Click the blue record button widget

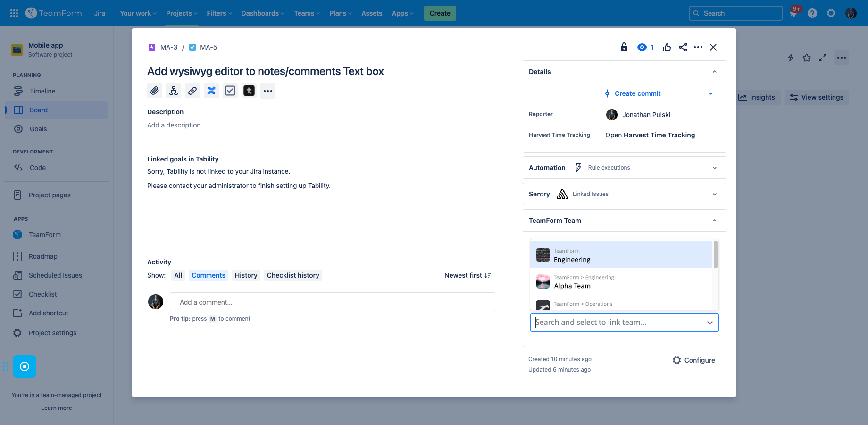click(25, 366)
